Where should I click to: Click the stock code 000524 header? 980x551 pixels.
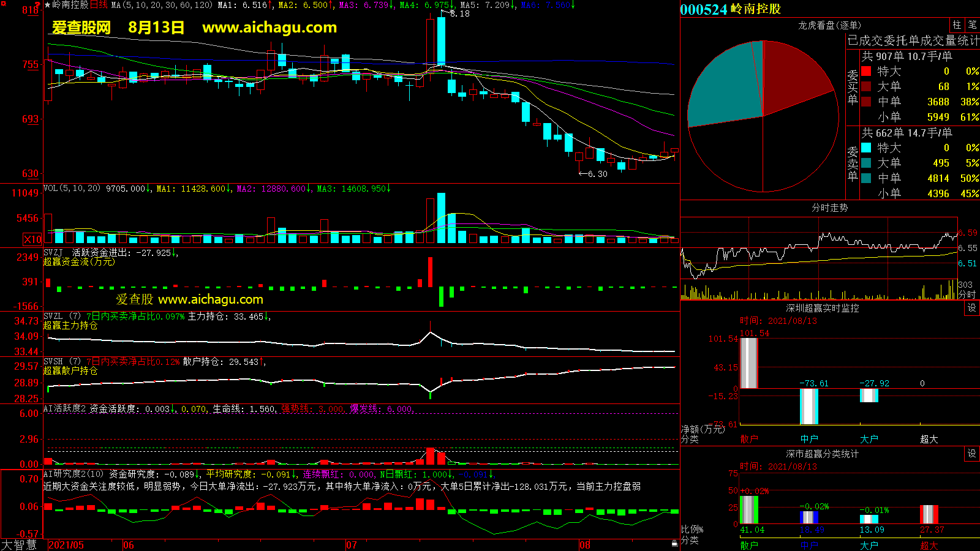click(704, 9)
